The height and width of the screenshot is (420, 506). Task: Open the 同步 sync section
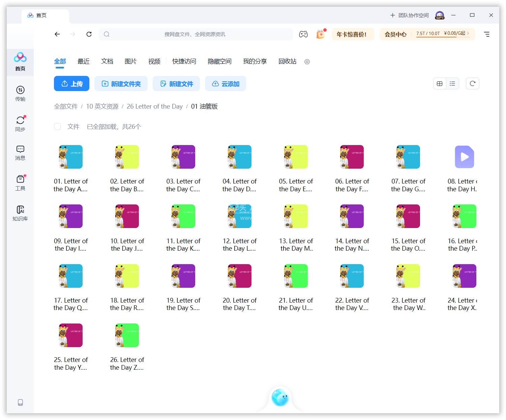(x=20, y=123)
